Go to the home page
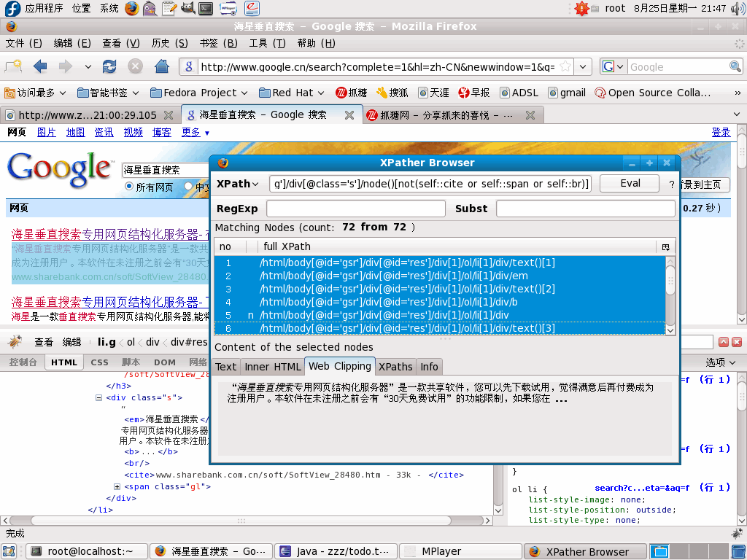 click(162, 66)
